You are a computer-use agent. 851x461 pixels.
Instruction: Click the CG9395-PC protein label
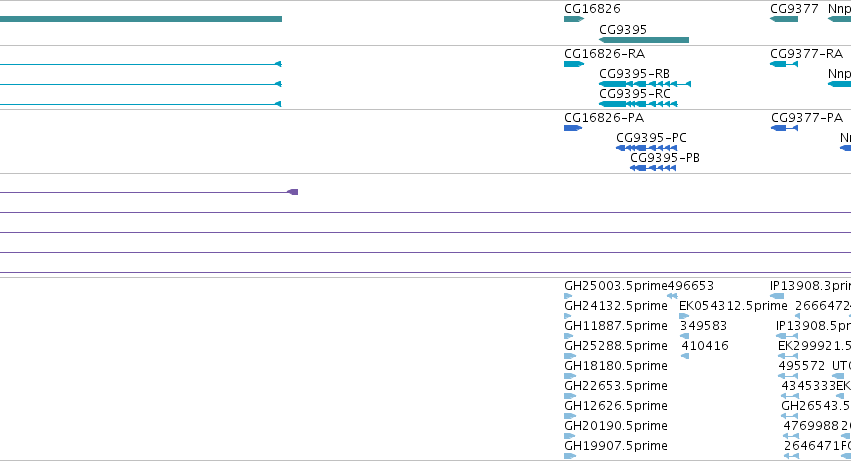[x=651, y=138]
